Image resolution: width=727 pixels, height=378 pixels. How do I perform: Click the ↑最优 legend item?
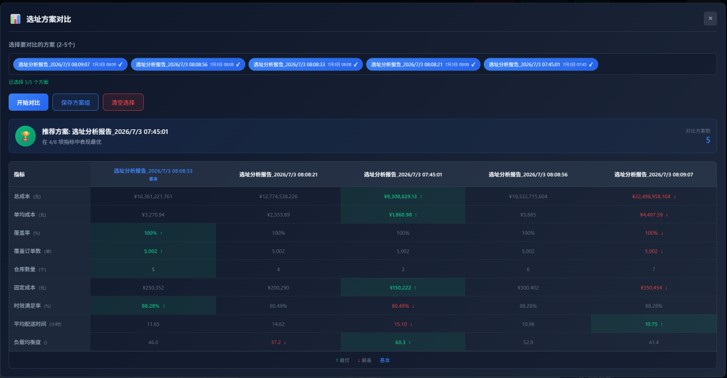tap(343, 360)
